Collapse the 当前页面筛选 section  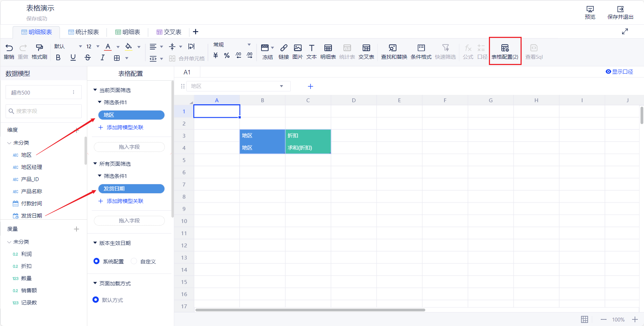point(95,90)
